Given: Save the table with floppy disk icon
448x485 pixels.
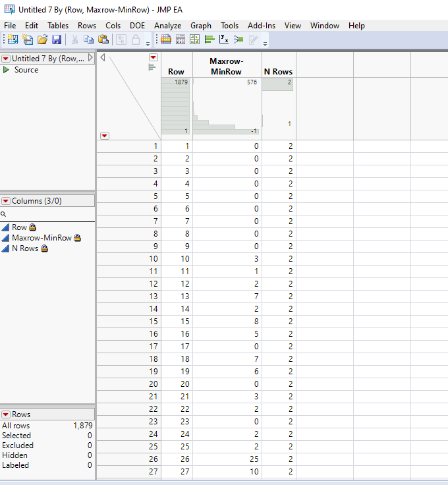Looking at the screenshot, I should click(57, 40).
